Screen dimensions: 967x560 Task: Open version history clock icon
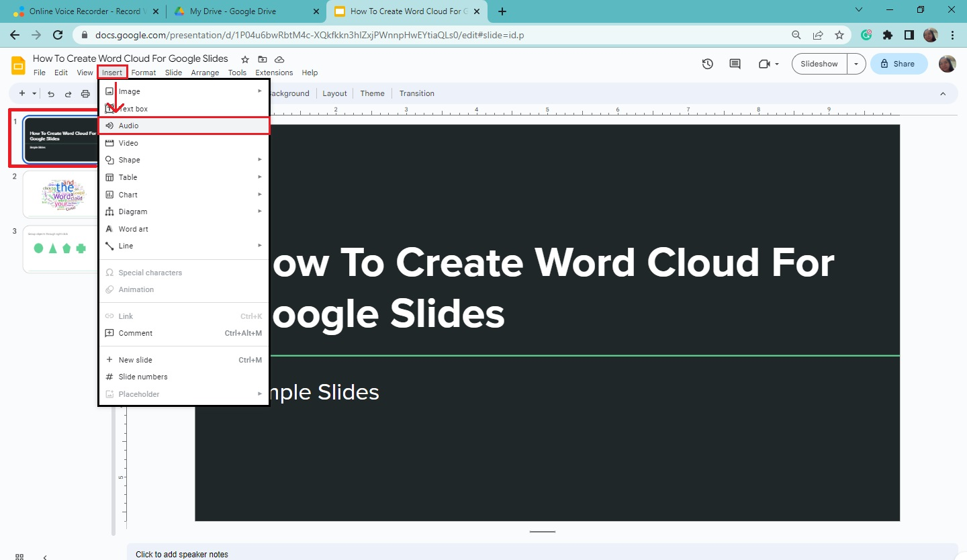[708, 64]
